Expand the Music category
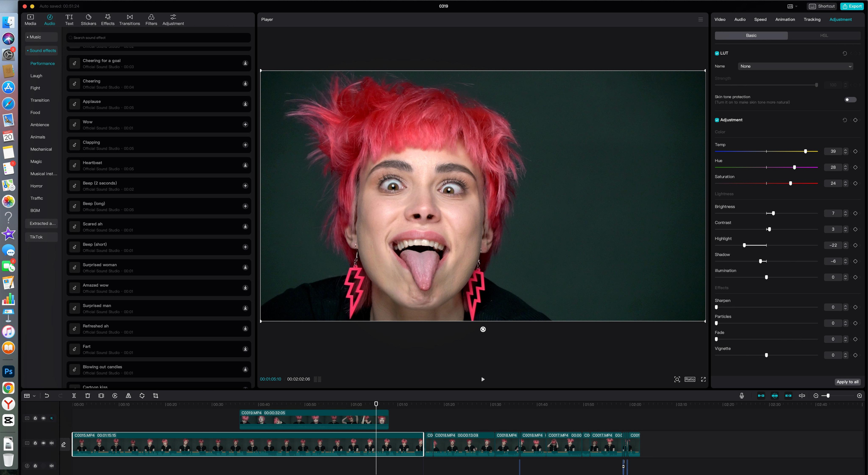The width and height of the screenshot is (868, 475). pyautogui.click(x=35, y=37)
